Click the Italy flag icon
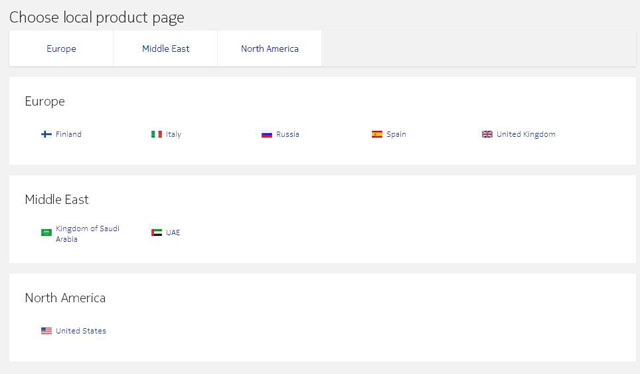 coord(156,134)
